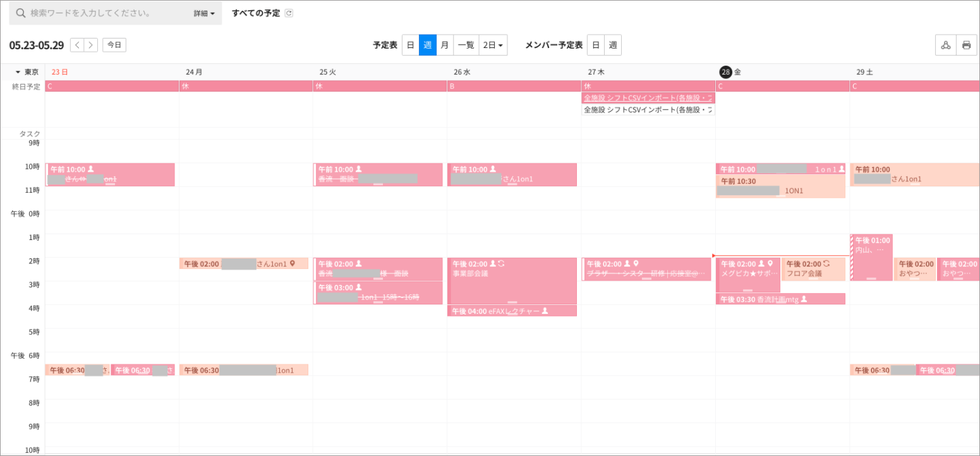Click the 今日 button

pyautogui.click(x=114, y=45)
